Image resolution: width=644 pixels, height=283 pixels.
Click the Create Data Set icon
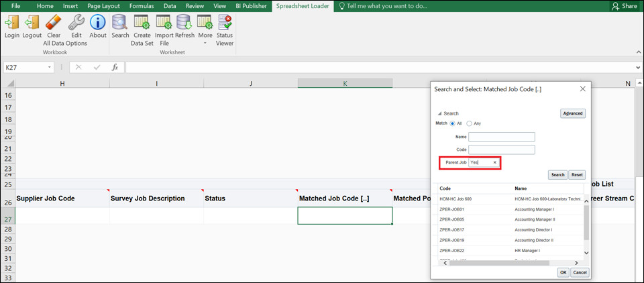coord(142,21)
